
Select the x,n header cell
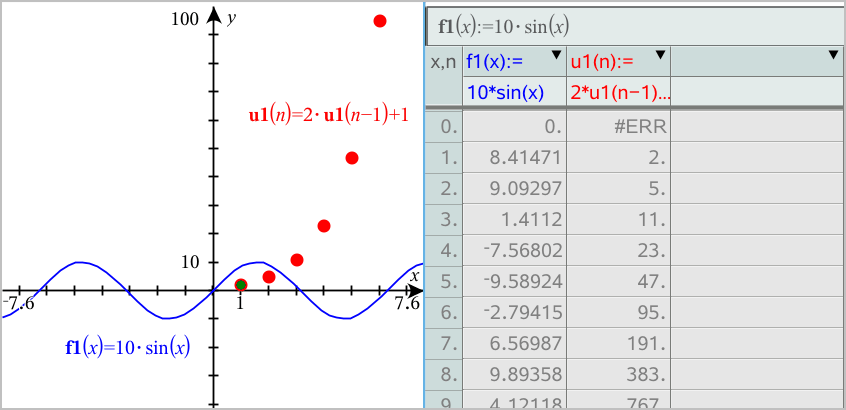[x=444, y=62]
